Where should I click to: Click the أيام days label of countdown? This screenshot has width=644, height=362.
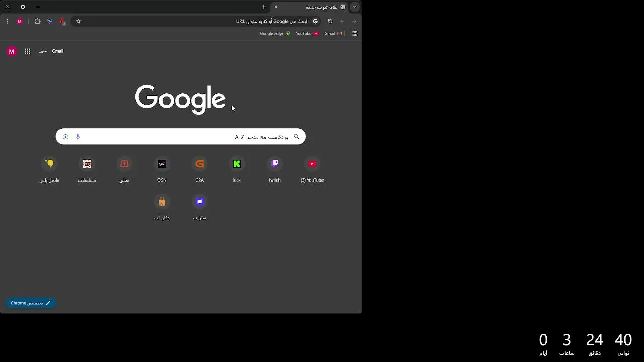click(x=543, y=353)
